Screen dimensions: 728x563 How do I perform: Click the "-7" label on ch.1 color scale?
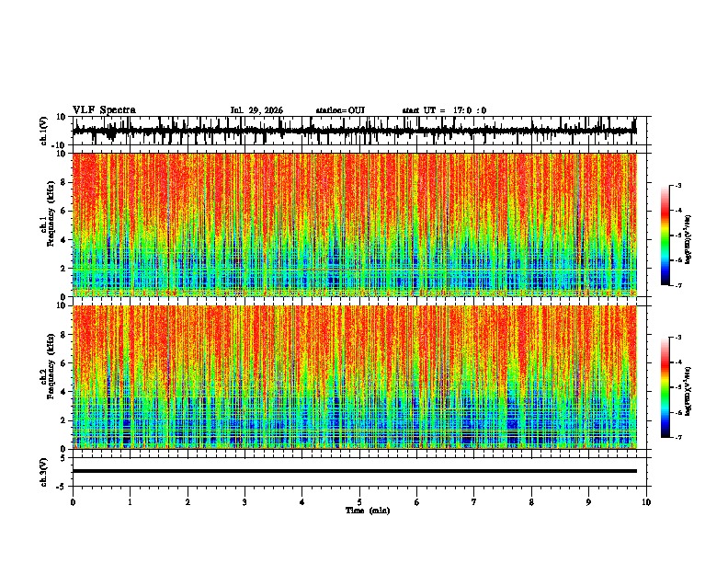678,285
